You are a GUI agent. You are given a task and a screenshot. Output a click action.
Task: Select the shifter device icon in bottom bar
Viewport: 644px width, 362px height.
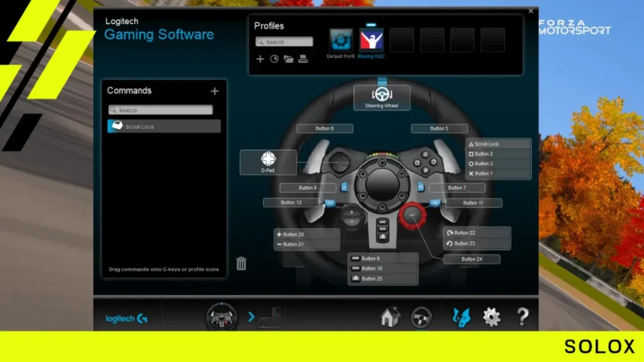coord(270,317)
